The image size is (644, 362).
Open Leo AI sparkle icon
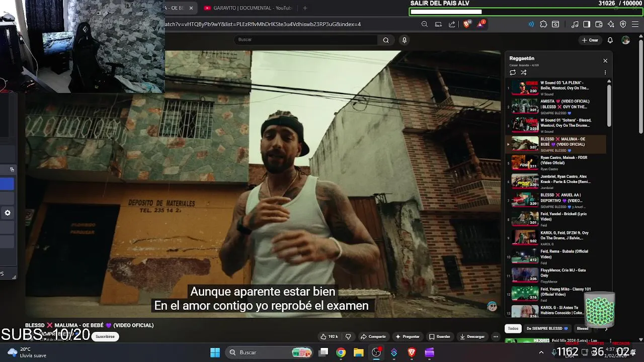point(611,24)
